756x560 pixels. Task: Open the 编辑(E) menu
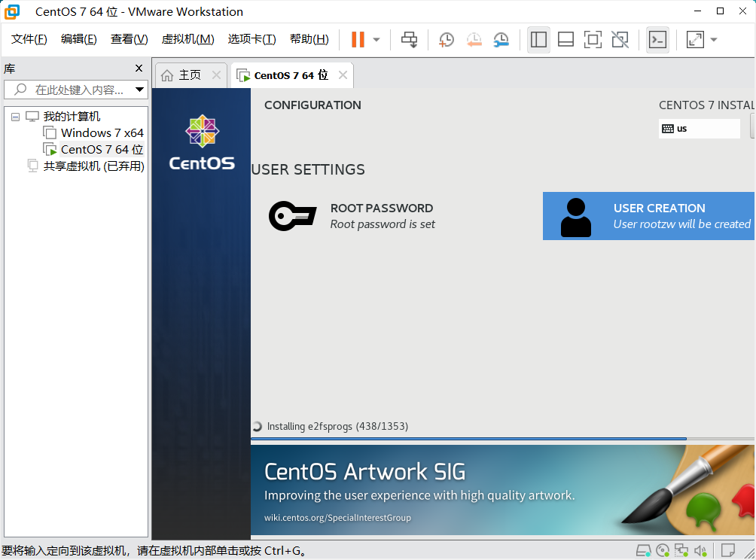(x=78, y=39)
